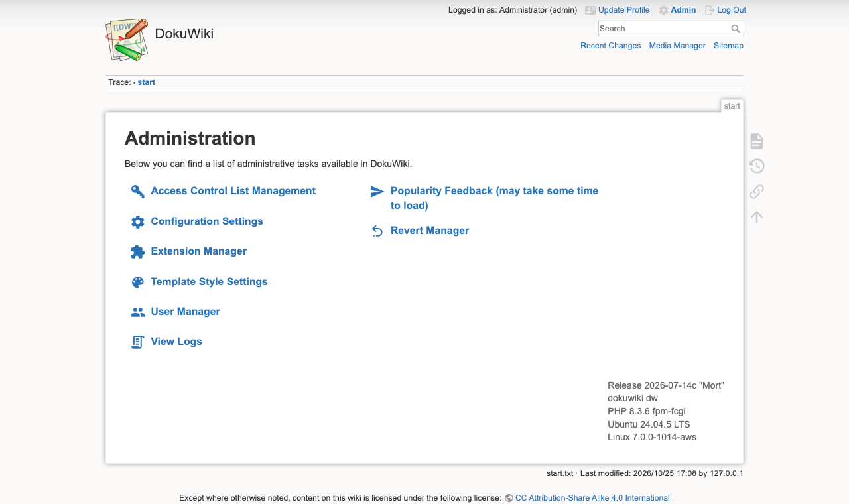Click the DokuWiki site title
This screenshot has width=849, height=504.
point(184,34)
